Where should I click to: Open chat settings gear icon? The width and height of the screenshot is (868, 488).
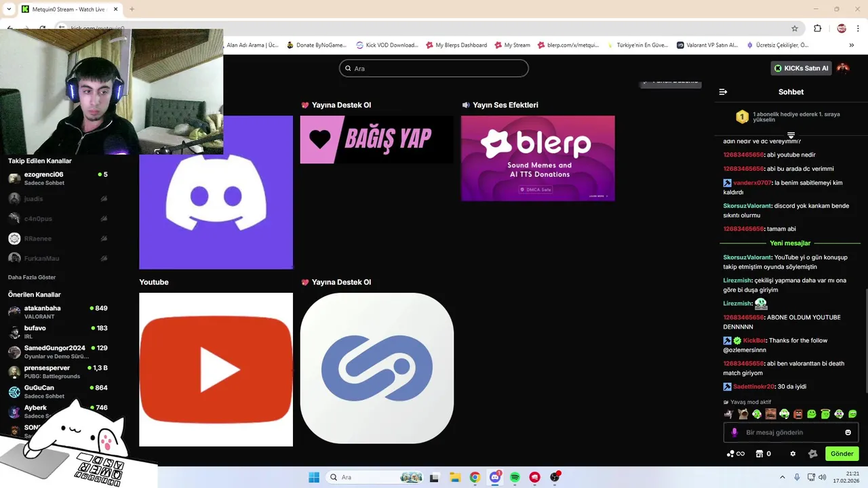(x=793, y=454)
